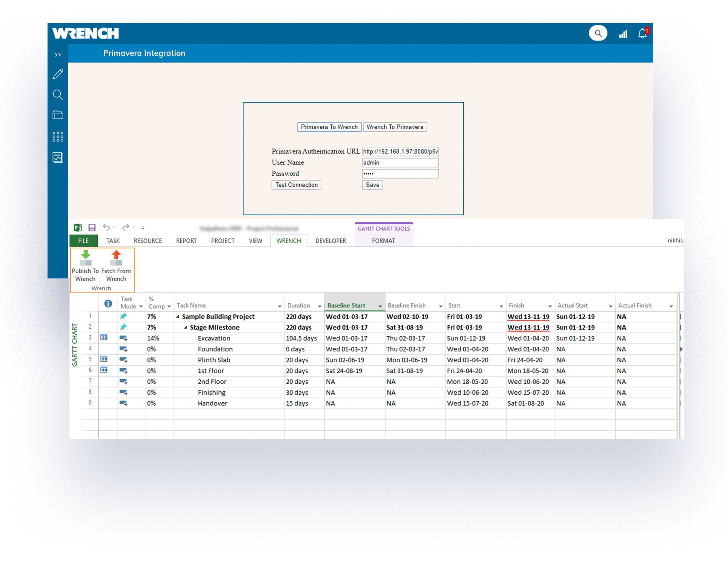
Task: Open the notifications bell icon
Action: [x=642, y=33]
